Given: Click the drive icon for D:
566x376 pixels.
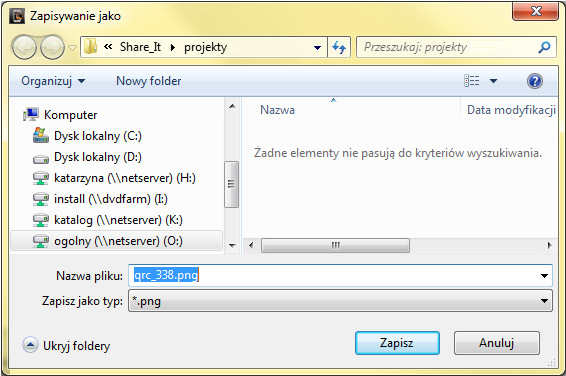Looking at the screenshot, I should tap(41, 159).
